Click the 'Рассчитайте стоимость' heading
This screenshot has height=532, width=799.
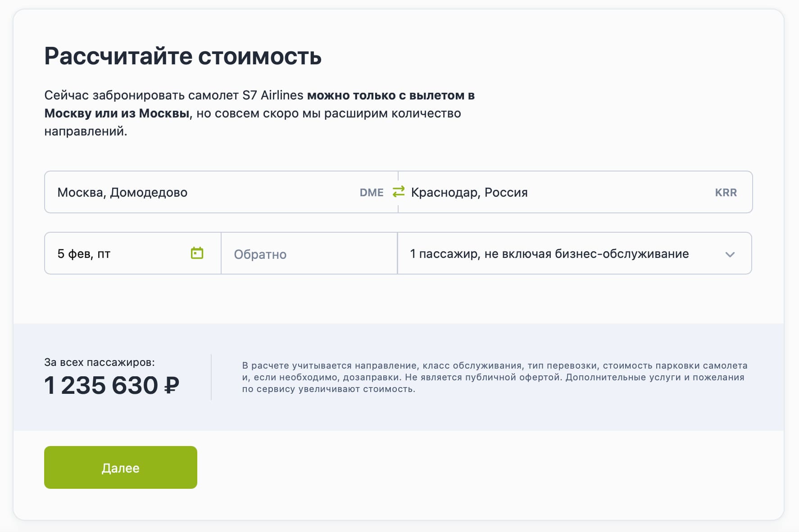(183, 56)
